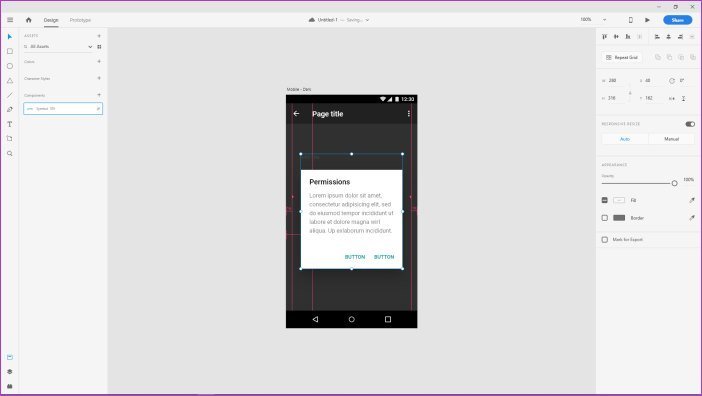Add new asset with Assets plus
The image size is (702, 396).
[x=99, y=36]
